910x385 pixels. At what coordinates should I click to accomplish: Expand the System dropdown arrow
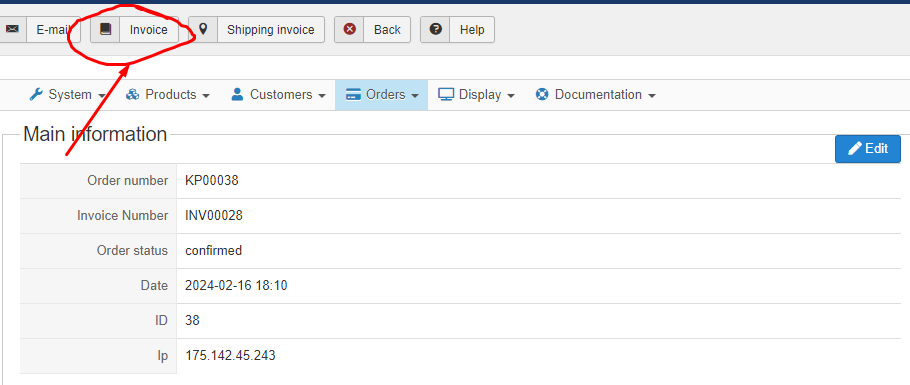102,96
